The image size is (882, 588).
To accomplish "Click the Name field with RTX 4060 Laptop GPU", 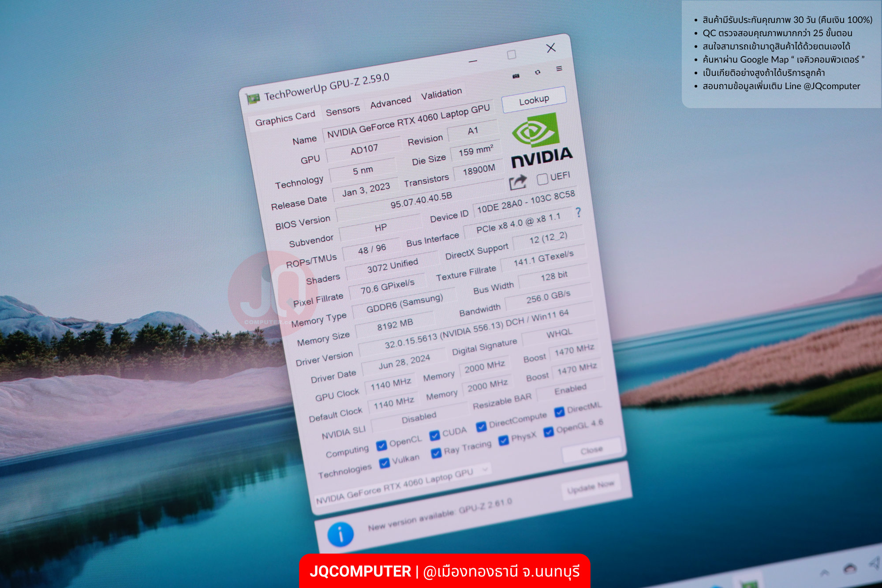I will pyautogui.click(x=409, y=121).
